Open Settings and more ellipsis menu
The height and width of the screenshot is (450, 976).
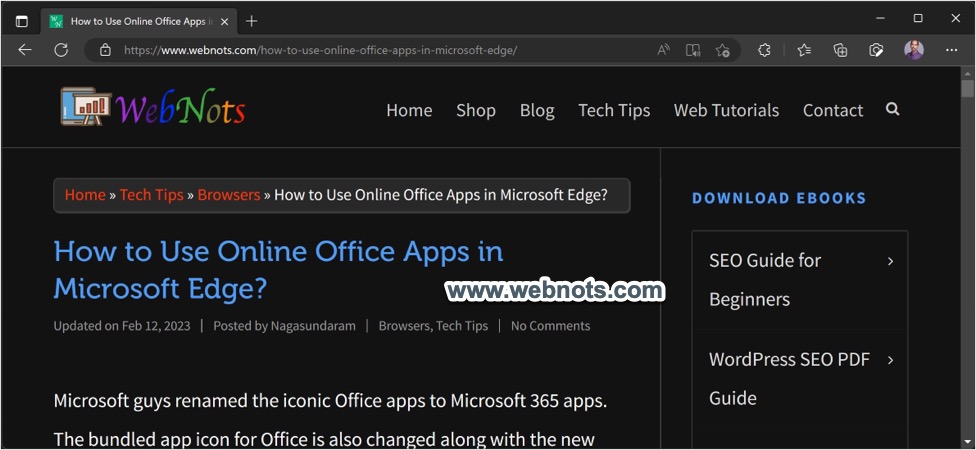950,50
